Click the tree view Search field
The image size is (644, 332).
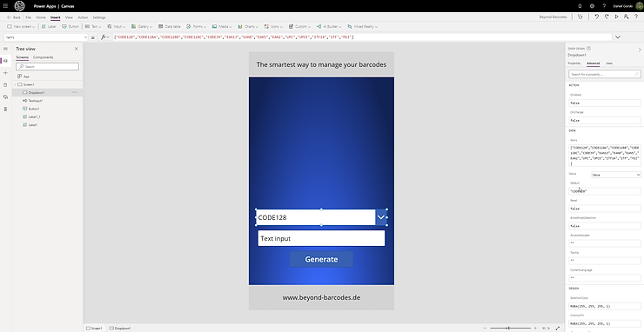[47, 66]
